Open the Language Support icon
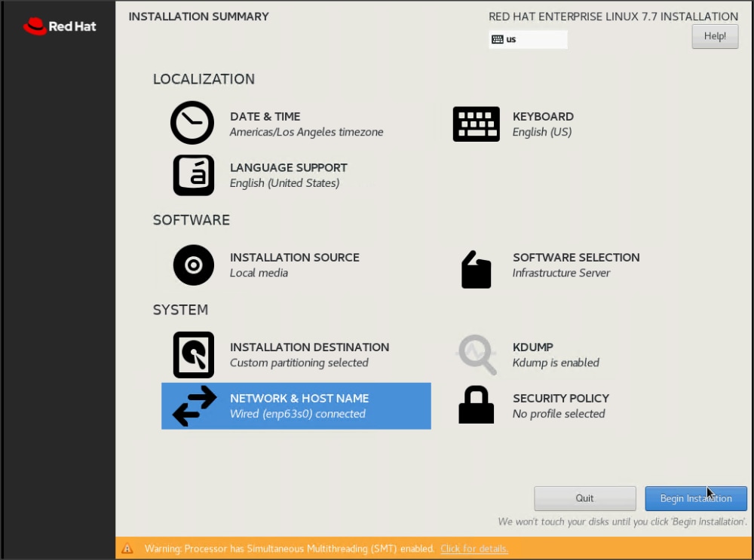This screenshot has height=560, width=754. click(193, 175)
